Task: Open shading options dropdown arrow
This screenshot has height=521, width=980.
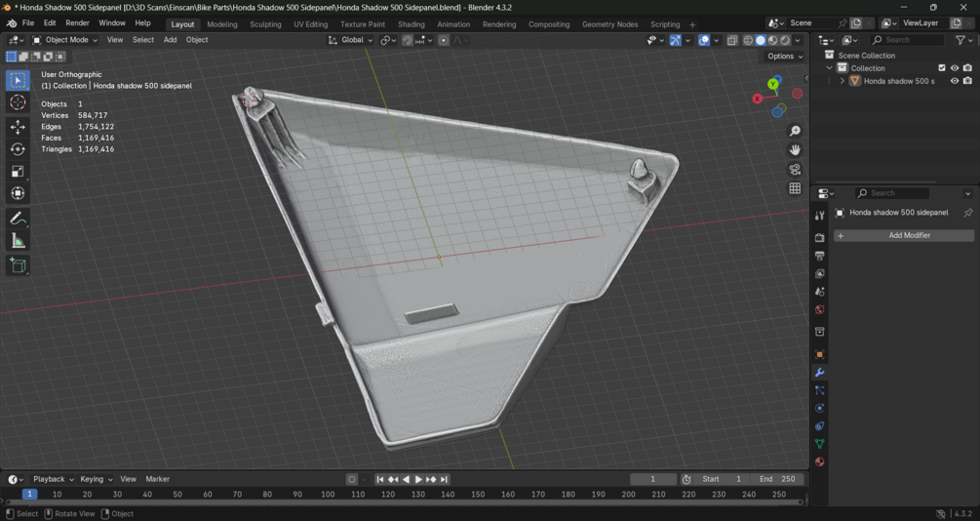Action: click(x=798, y=40)
